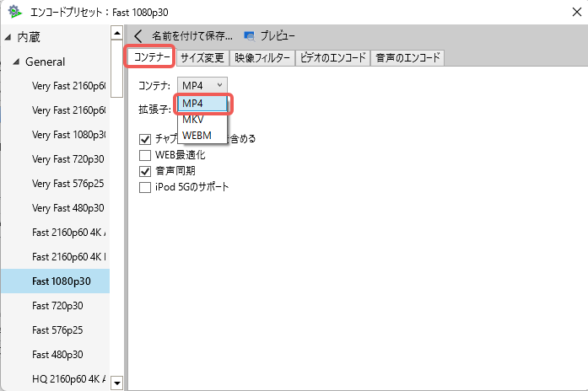Go to ビデオのエンコード tab
The image size is (588, 391).
coord(333,58)
